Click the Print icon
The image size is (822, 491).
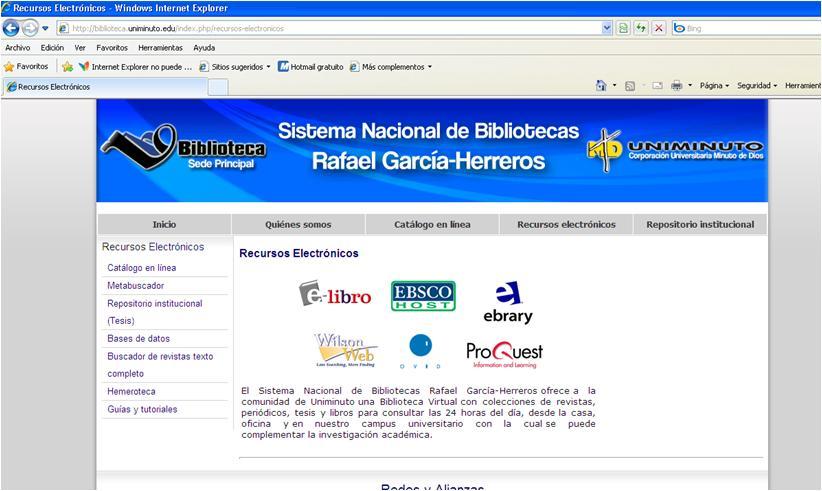tap(677, 85)
